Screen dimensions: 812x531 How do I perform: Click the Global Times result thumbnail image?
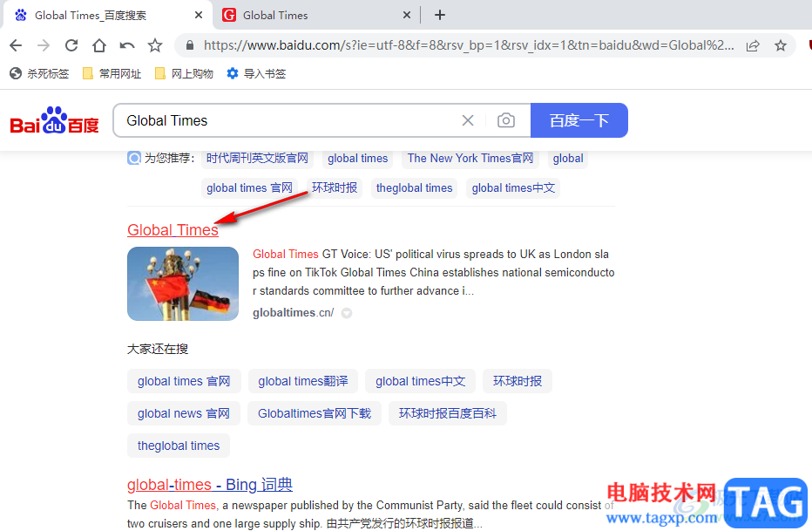183,284
